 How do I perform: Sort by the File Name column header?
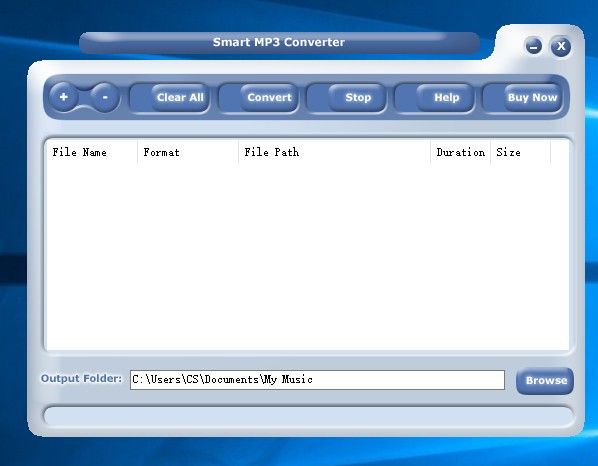pyautogui.click(x=92, y=152)
